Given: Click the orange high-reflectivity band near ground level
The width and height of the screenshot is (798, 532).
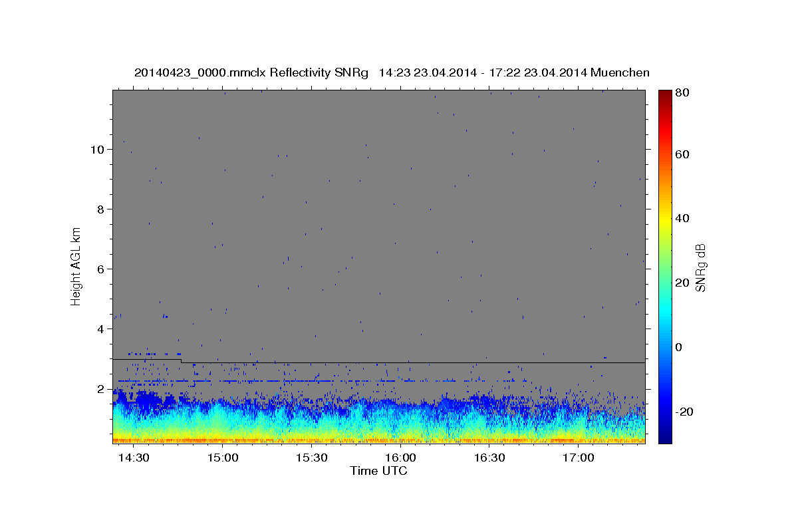Looking at the screenshot, I should tap(378, 440).
